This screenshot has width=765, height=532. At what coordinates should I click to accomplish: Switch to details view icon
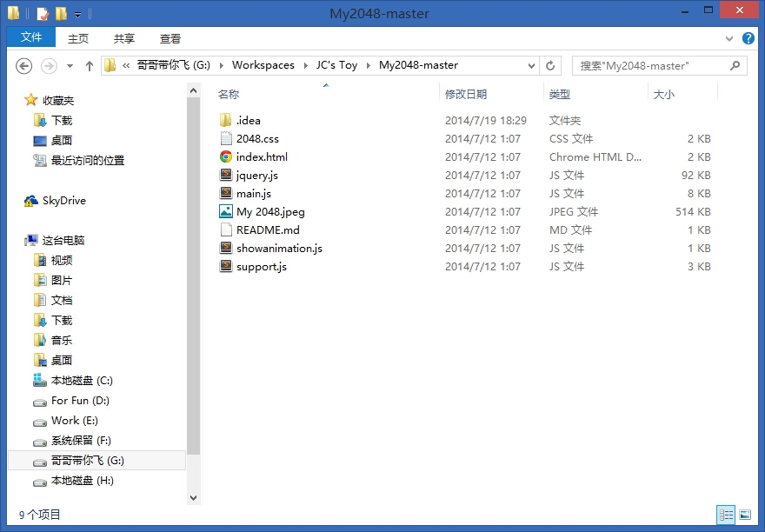click(726, 515)
